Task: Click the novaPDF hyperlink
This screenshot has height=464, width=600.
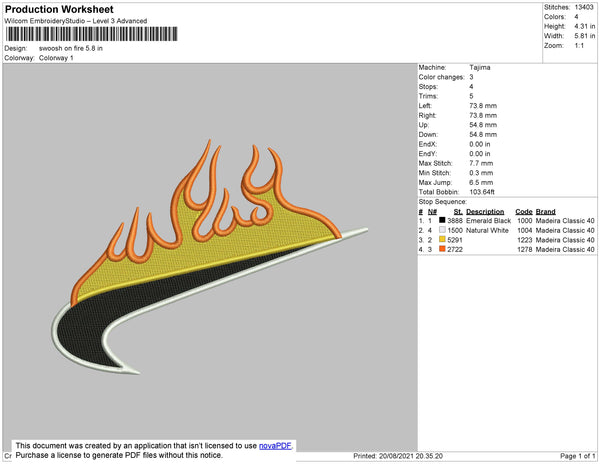Action: pos(275,446)
